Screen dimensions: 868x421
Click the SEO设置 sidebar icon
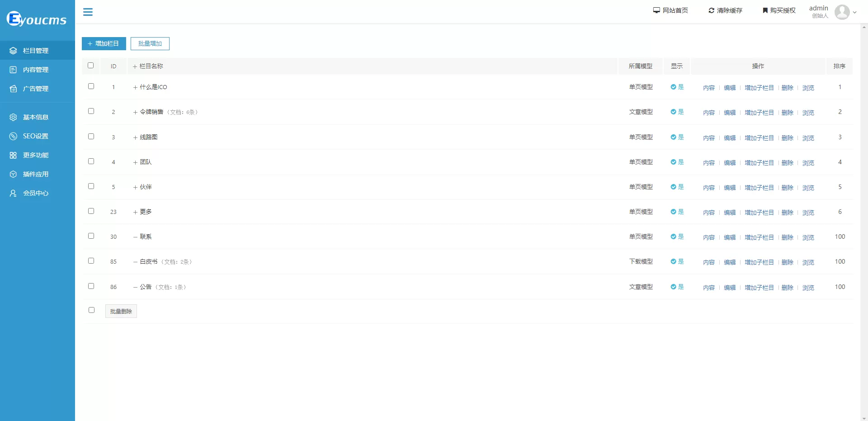click(x=13, y=136)
